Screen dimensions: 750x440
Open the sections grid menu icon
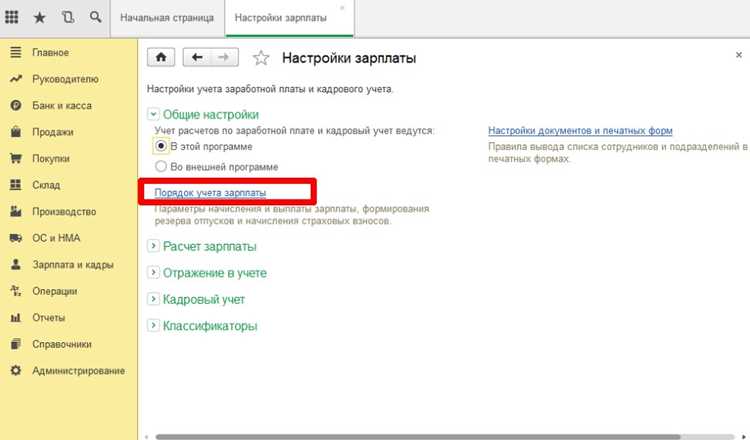11,18
